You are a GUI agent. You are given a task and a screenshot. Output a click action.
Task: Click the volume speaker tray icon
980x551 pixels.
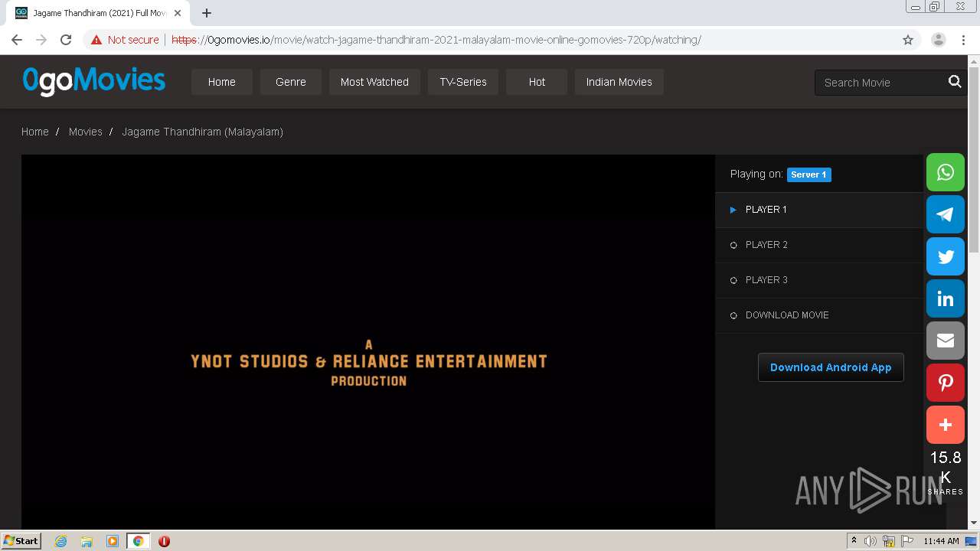pos(871,541)
